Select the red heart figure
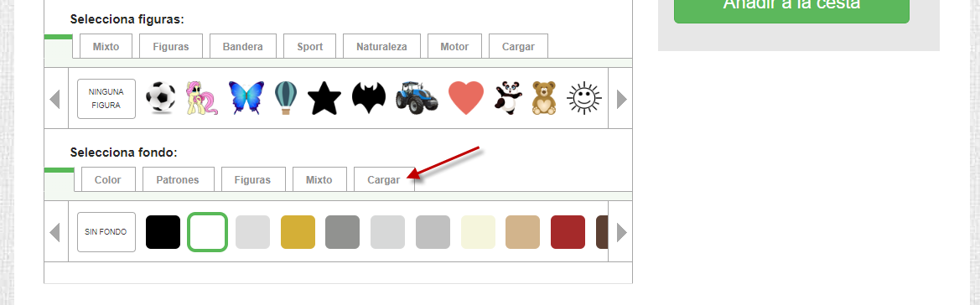Screen dimensions: 980x305 pos(466,98)
